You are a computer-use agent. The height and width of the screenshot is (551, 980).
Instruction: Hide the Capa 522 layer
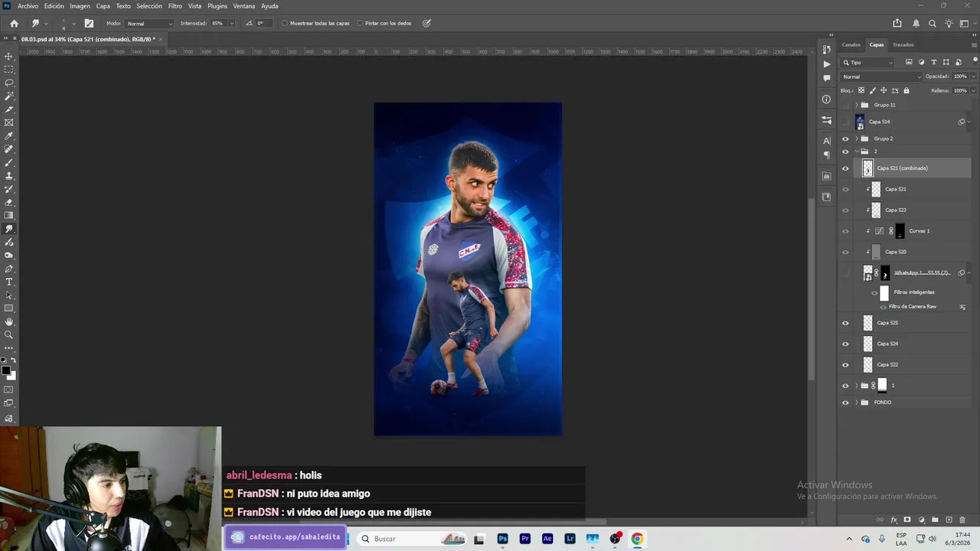coord(845,364)
